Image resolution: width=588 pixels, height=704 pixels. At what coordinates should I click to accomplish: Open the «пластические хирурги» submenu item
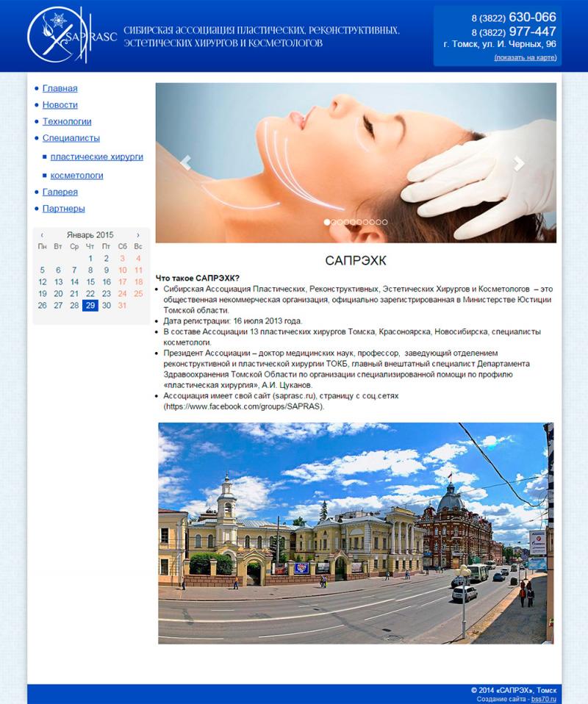[96, 157]
